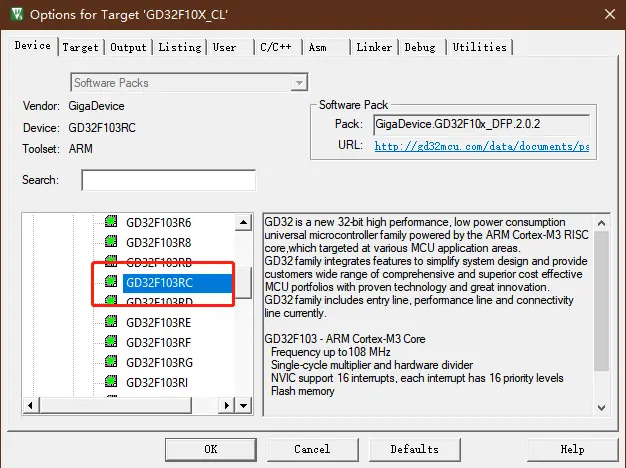Click the Help button
The image size is (626, 468).
click(573, 450)
